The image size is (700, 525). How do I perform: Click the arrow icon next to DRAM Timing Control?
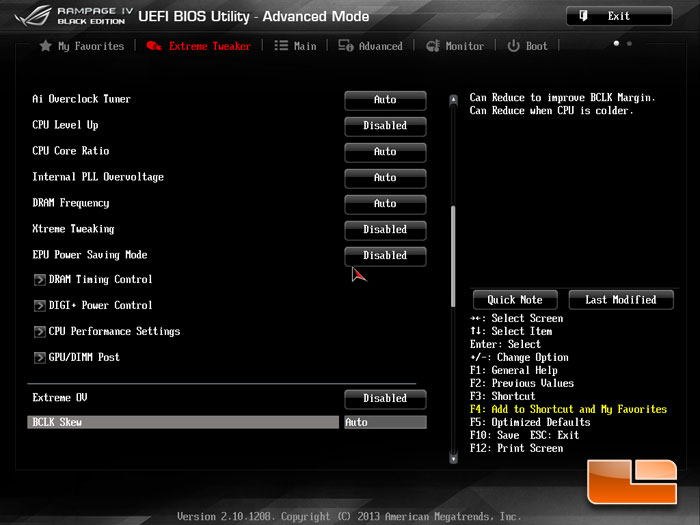click(x=40, y=280)
